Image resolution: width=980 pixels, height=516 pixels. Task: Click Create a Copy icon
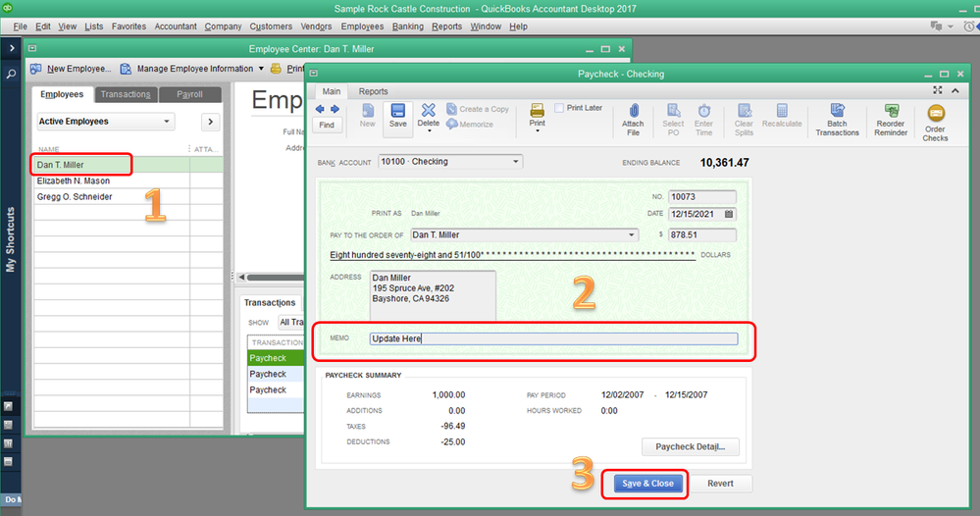452,109
